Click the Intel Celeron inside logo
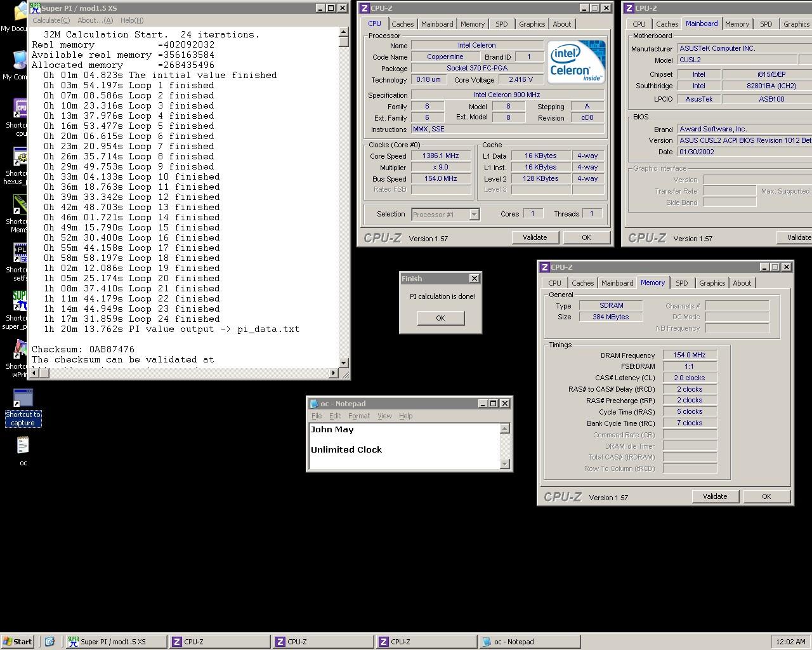 576,62
